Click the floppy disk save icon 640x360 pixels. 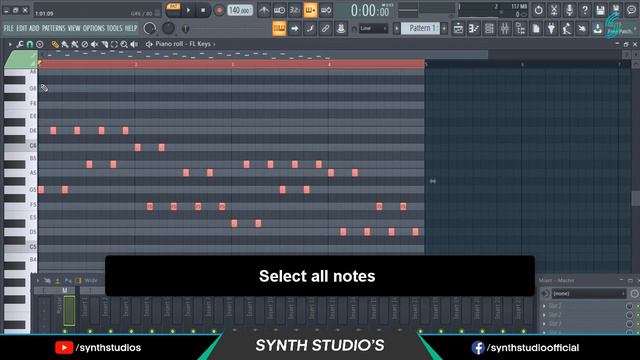click(600, 10)
